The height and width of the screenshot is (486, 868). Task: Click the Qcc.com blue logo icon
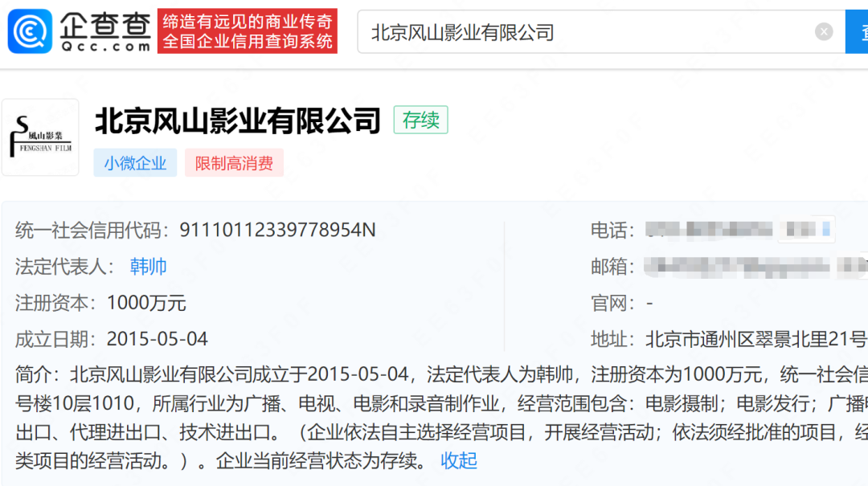[x=30, y=31]
